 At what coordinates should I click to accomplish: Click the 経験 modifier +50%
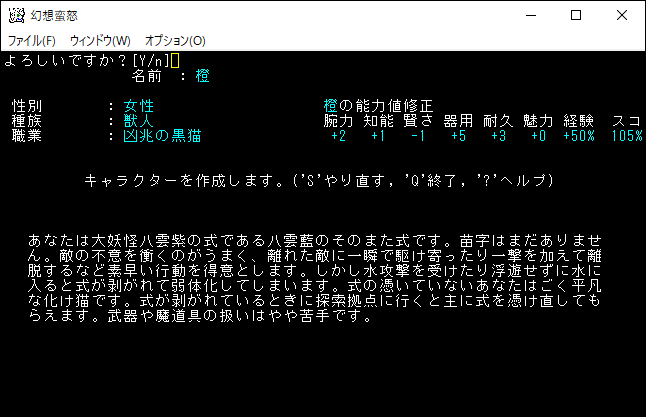coord(579,136)
